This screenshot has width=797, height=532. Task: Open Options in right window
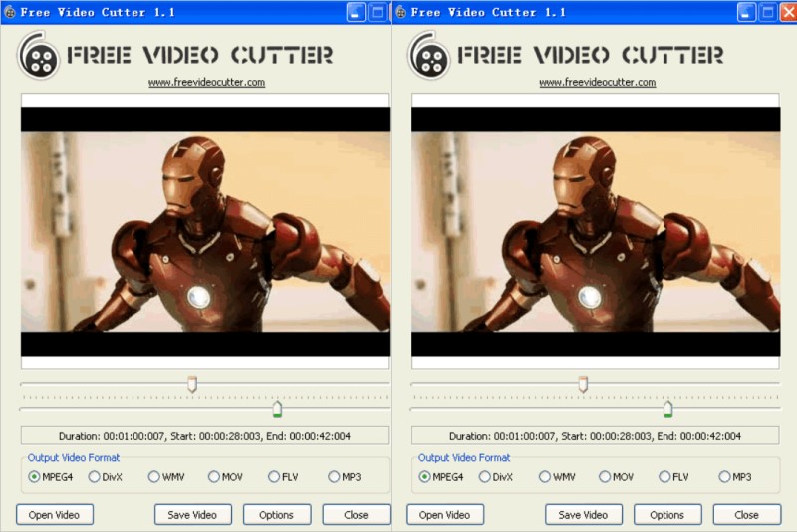[667, 515]
